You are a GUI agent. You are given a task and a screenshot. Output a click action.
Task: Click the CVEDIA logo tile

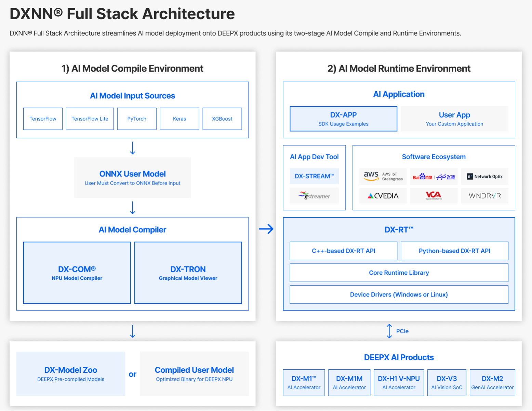(383, 196)
